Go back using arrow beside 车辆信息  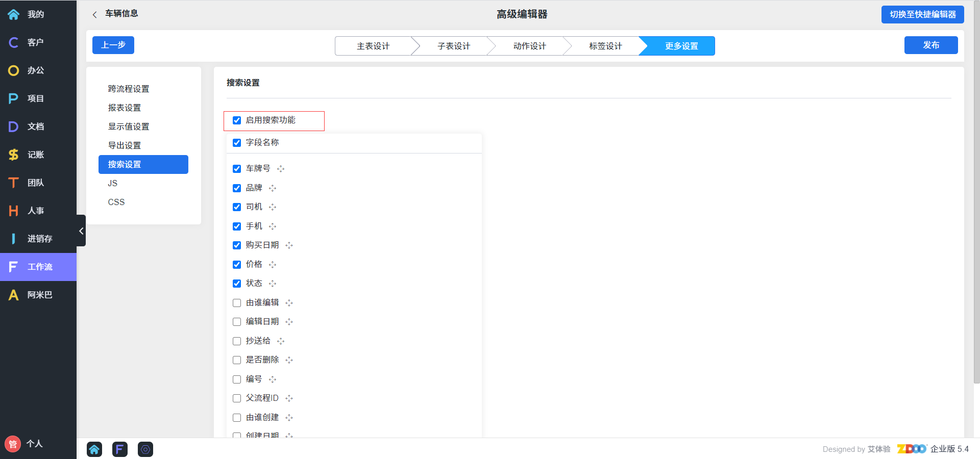94,15
